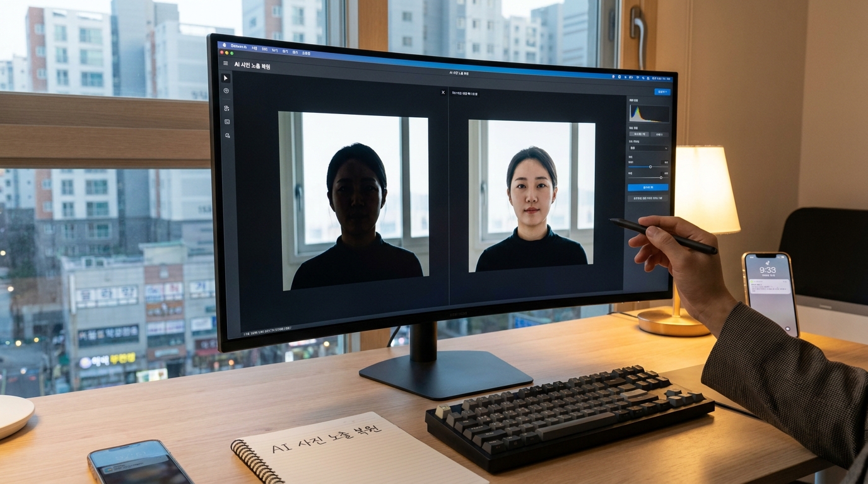Select the arrow pointer tool in the sidebar
The height and width of the screenshot is (484, 868).
(226, 78)
